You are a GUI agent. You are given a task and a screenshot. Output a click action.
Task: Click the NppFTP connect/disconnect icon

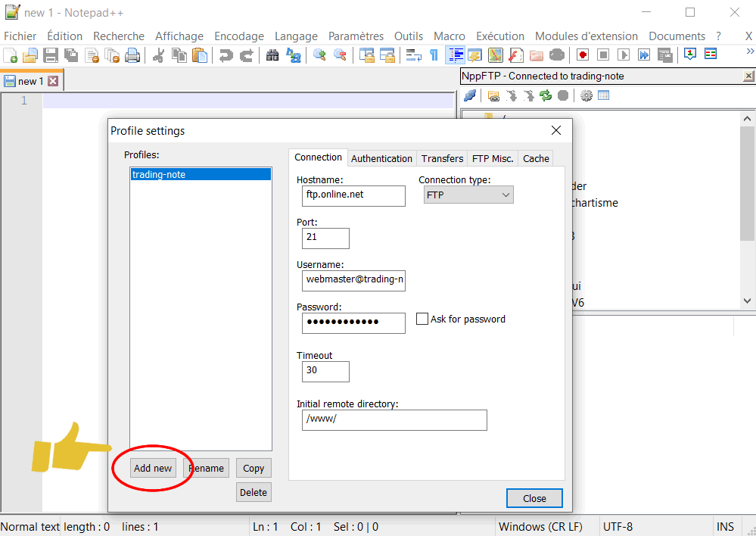coord(470,95)
